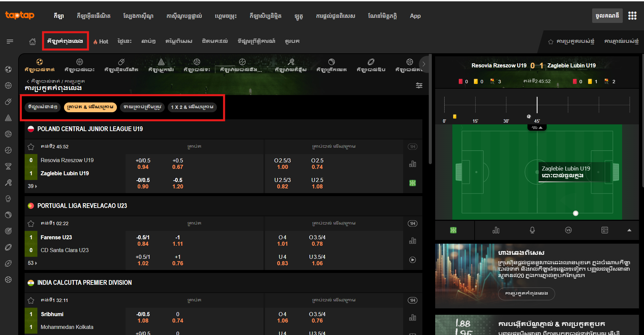Image resolution: width=644 pixels, height=335 pixels.
Task: Click the yellow card marker on match timeline
Action: point(455,117)
